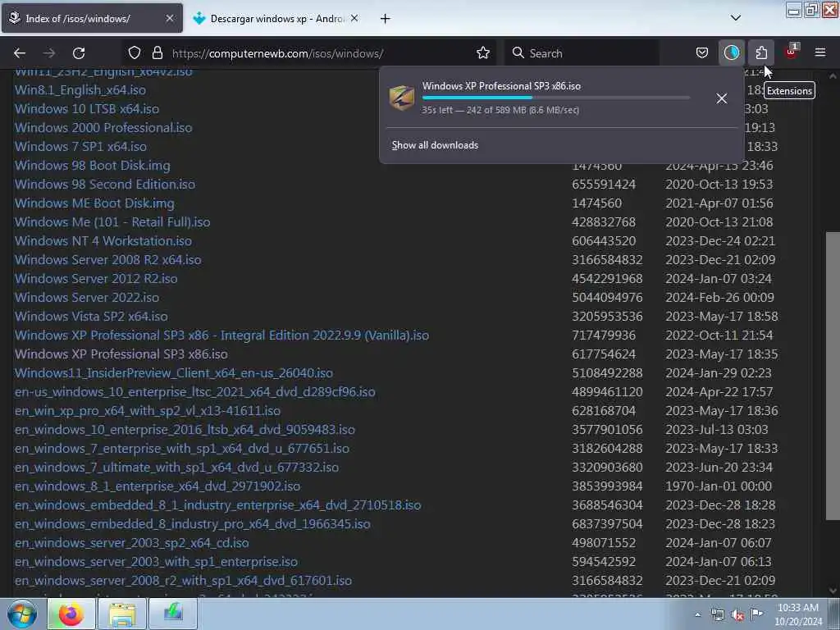Open the Action Center flag icon
Screen dimensions: 840x630
[757, 614]
